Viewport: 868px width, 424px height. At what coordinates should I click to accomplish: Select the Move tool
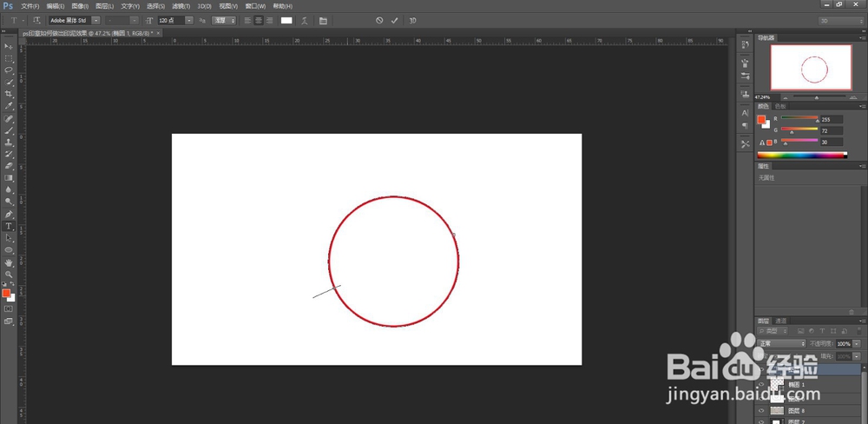(x=9, y=47)
